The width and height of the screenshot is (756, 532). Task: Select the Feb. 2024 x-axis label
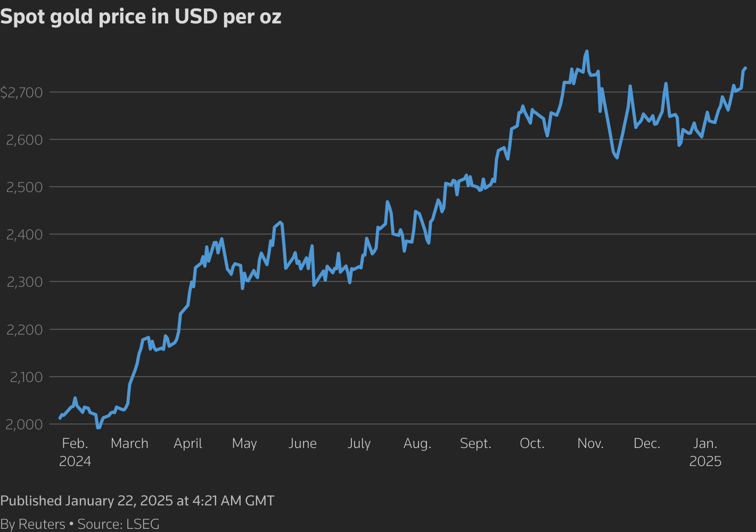pos(75,452)
